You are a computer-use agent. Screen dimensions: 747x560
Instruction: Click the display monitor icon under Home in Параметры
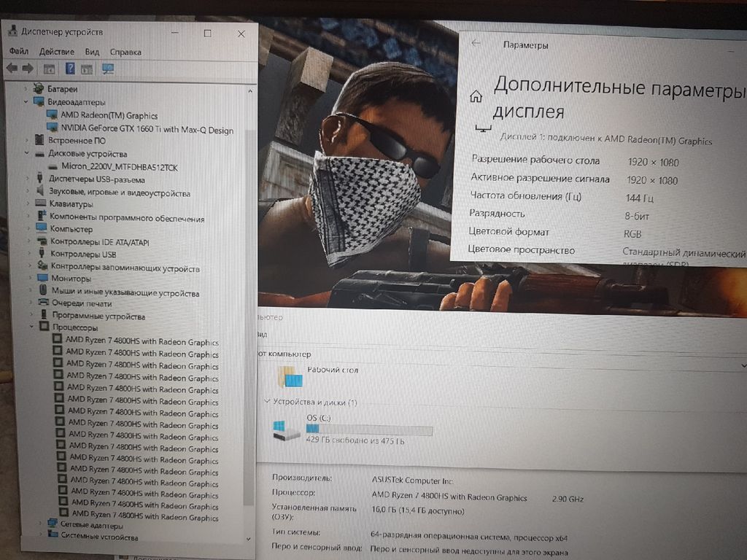pyautogui.click(x=483, y=128)
